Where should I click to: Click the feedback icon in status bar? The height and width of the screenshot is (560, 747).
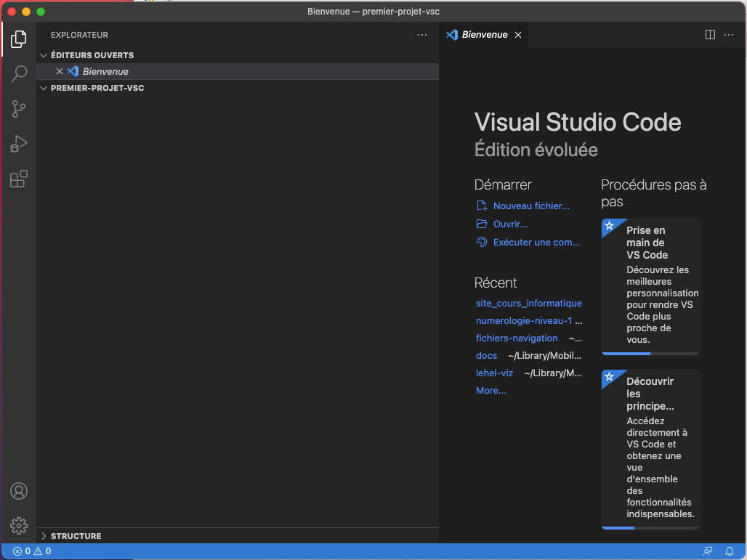(x=708, y=551)
